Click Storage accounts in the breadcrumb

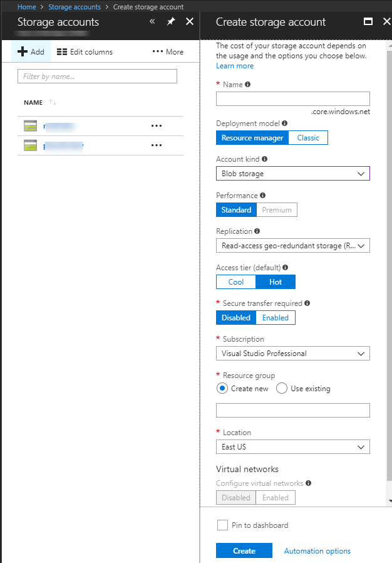pos(75,7)
